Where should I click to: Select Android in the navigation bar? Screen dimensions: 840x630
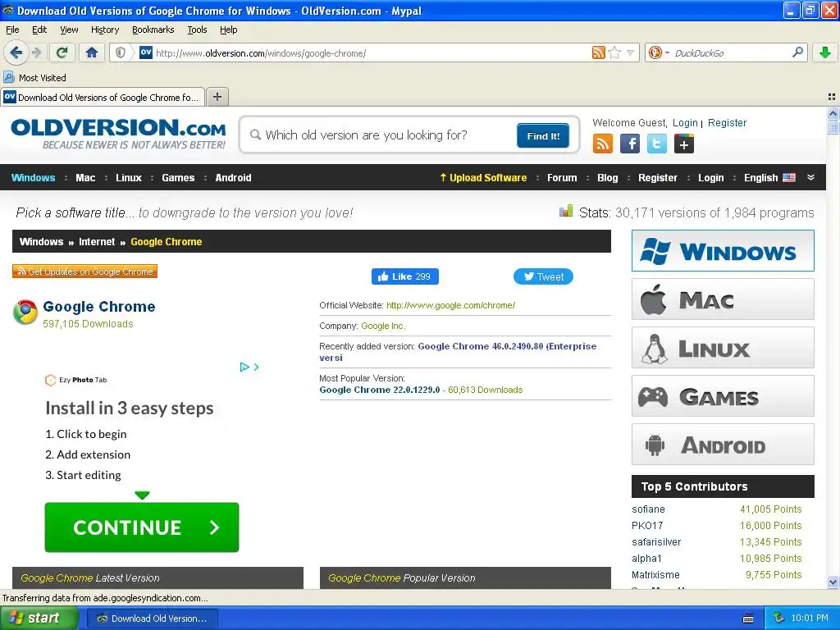pos(233,177)
